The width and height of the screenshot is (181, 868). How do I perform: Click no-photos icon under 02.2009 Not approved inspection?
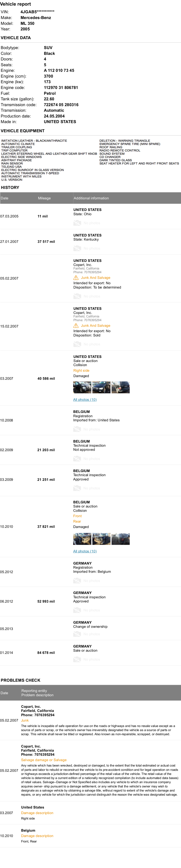click(x=77, y=459)
